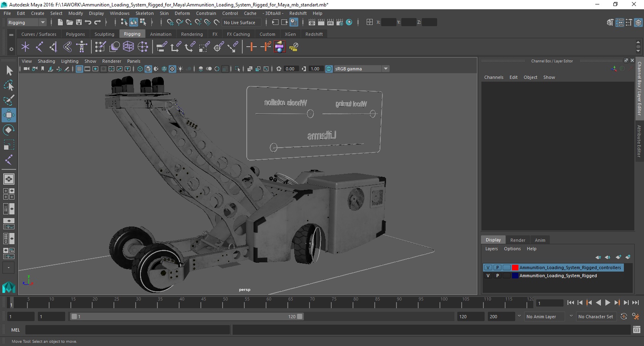Image resolution: width=644 pixels, height=346 pixels.
Task: Toggle playback P on Ammunition_Loading_System_Rigged layer
Action: 497,276
